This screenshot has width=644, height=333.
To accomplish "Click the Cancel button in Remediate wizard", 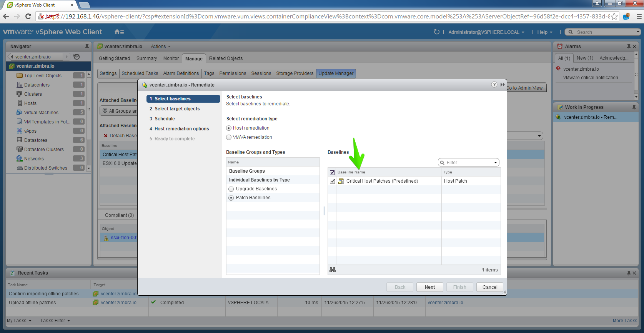I will [490, 287].
